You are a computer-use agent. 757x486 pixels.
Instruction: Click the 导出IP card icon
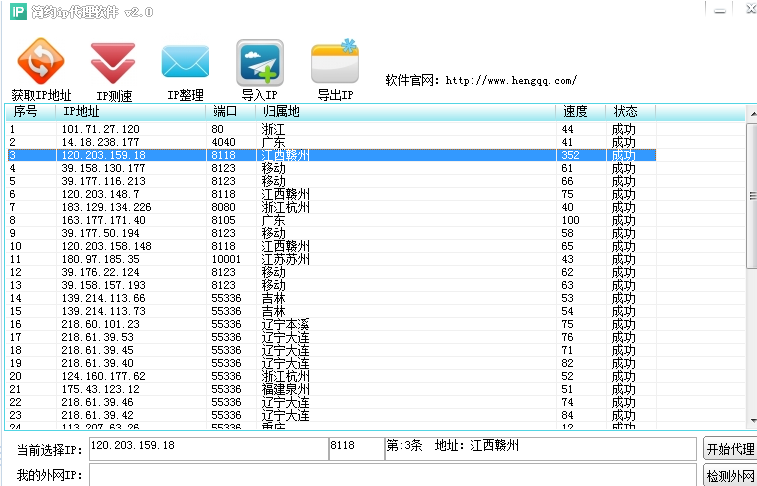point(335,64)
